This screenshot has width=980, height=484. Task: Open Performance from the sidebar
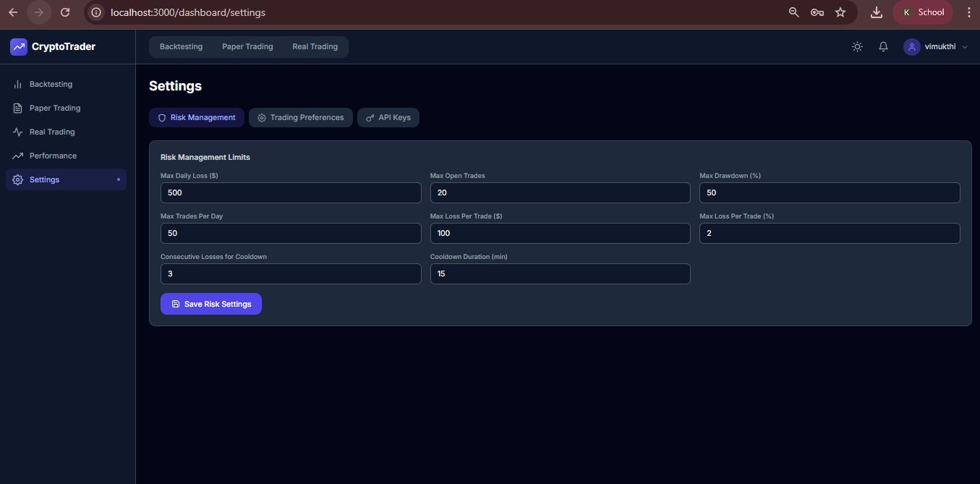[66, 156]
